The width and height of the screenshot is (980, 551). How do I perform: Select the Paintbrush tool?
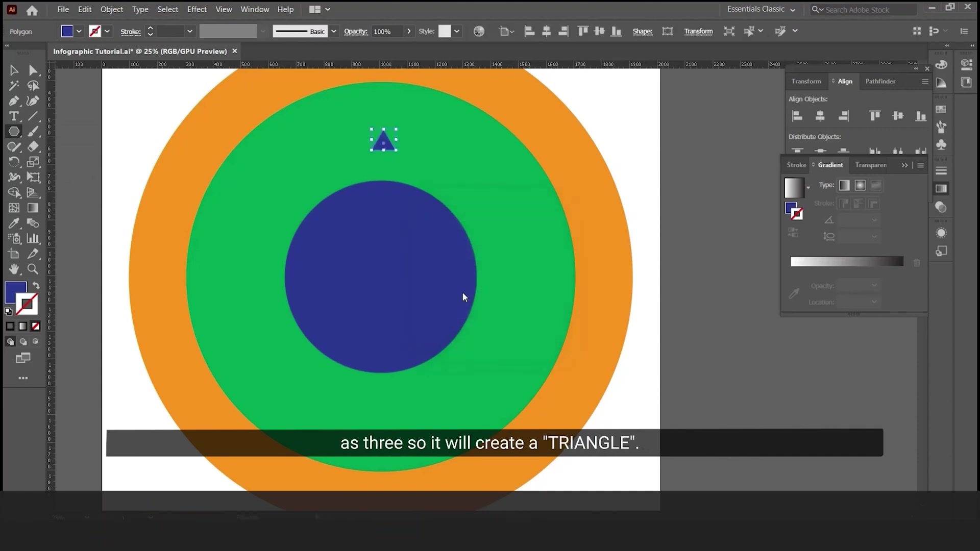33,132
